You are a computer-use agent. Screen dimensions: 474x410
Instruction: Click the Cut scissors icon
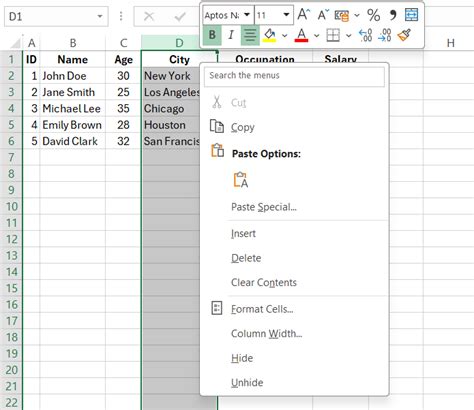point(217,102)
